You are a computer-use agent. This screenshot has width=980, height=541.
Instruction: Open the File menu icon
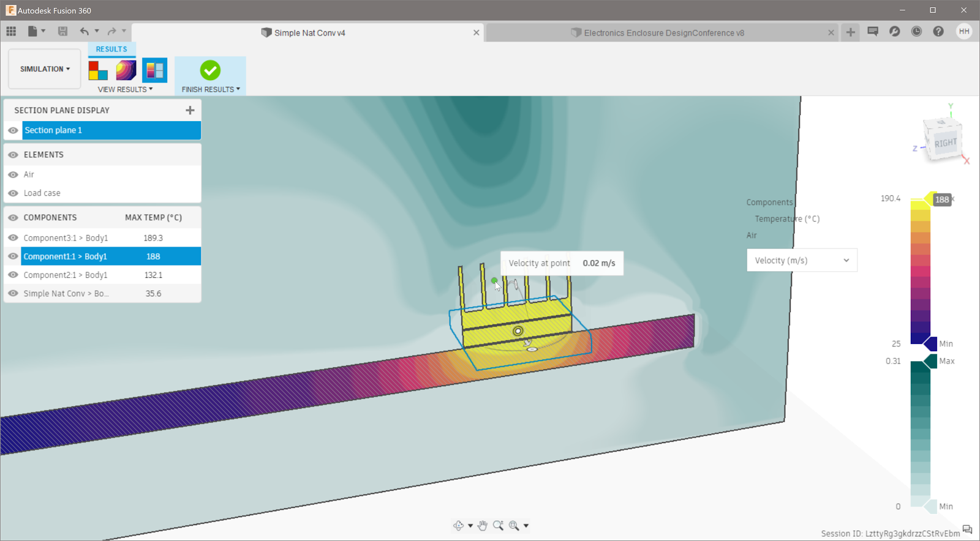[32, 31]
